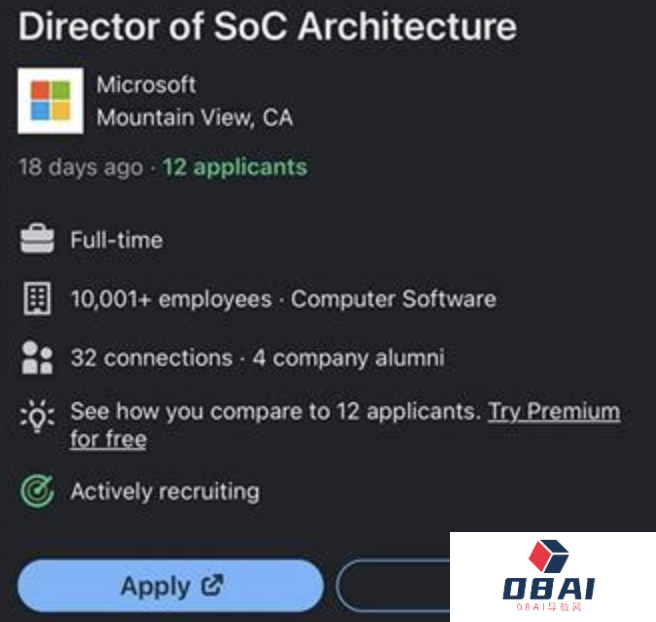Click the OBAI cube logo

coord(548,556)
